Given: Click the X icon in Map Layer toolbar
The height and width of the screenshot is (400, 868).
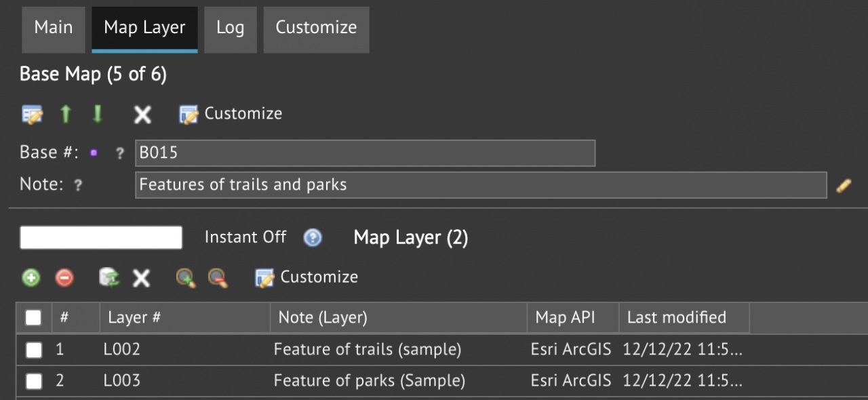Looking at the screenshot, I should coord(141,277).
